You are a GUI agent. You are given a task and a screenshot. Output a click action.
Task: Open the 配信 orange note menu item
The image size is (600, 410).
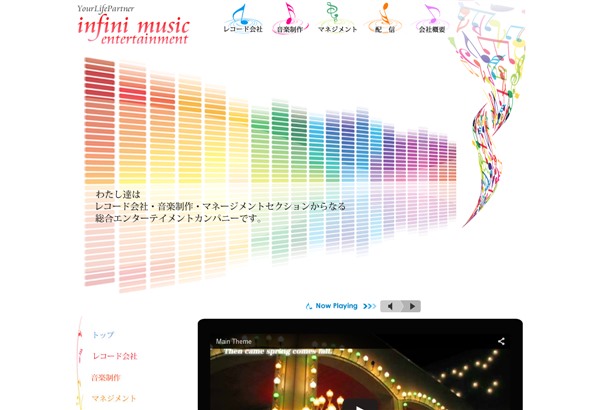[x=384, y=19]
